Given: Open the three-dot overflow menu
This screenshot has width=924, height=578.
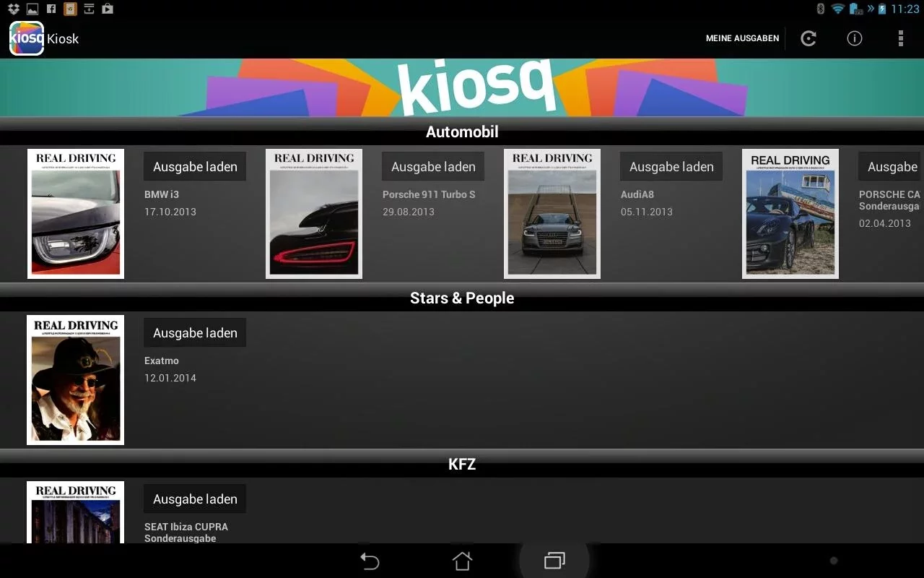Looking at the screenshot, I should (x=900, y=38).
